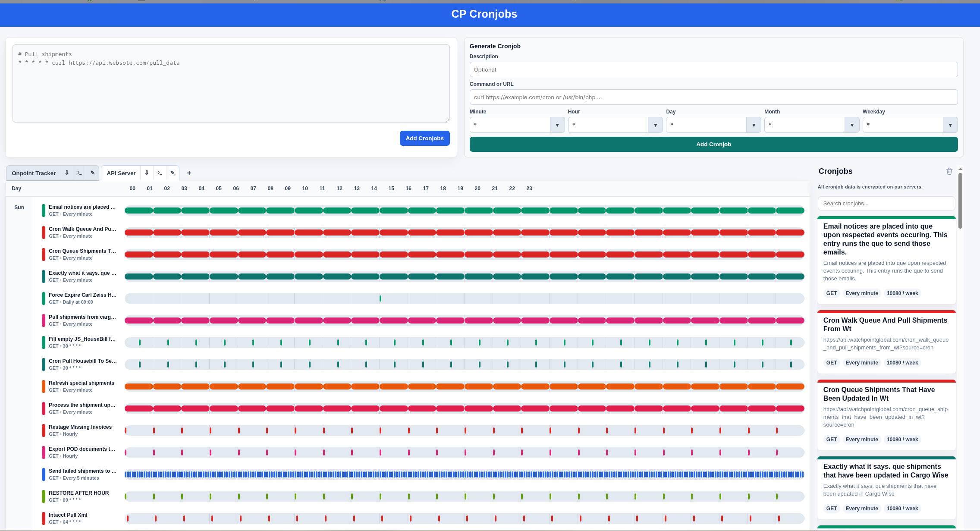980x531 pixels.
Task: Select the 'Restage Missing Invoices' row label
Action: [x=80, y=427]
